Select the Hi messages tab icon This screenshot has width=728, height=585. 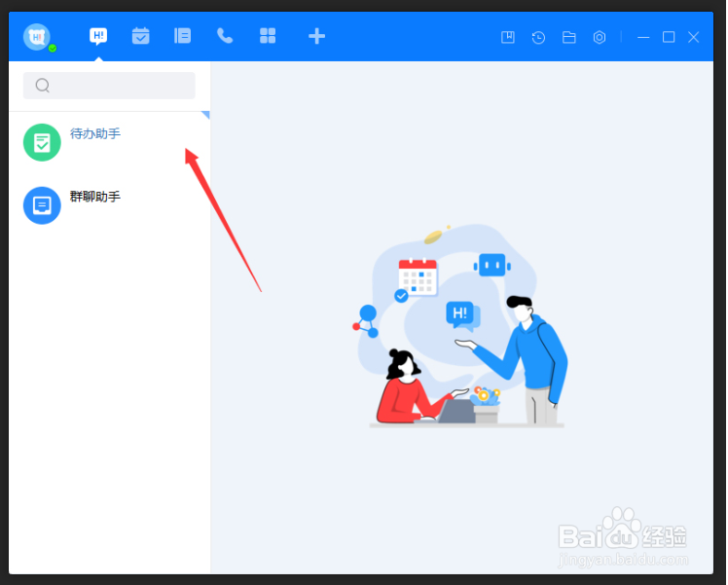click(98, 36)
